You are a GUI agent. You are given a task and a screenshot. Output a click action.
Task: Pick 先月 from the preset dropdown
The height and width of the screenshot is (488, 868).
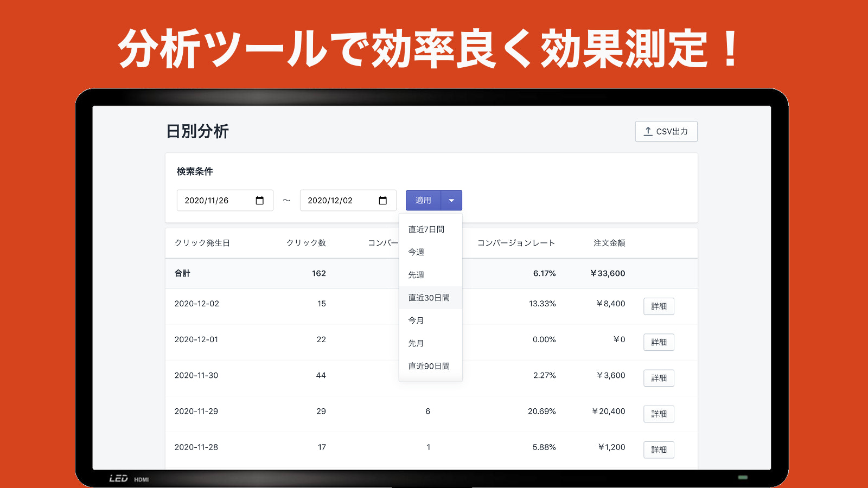coord(417,343)
